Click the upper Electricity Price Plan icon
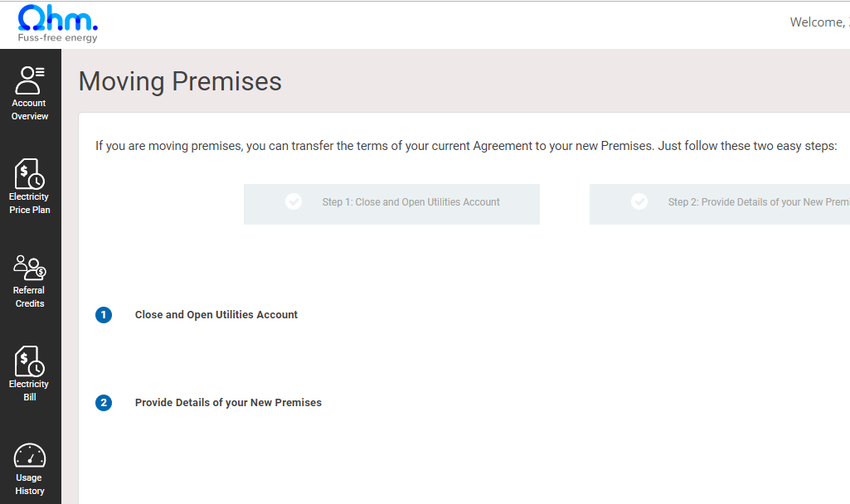The height and width of the screenshot is (504, 850). click(x=30, y=173)
